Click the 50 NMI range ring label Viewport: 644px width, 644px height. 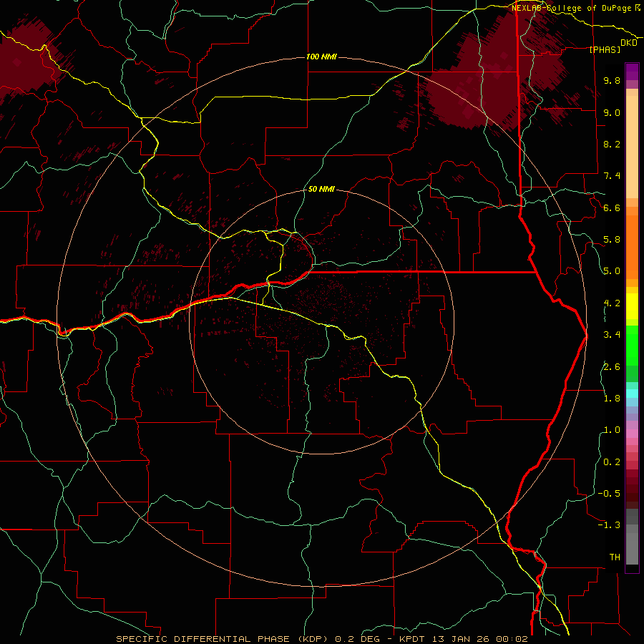pyautogui.click(x=321, y=189)
